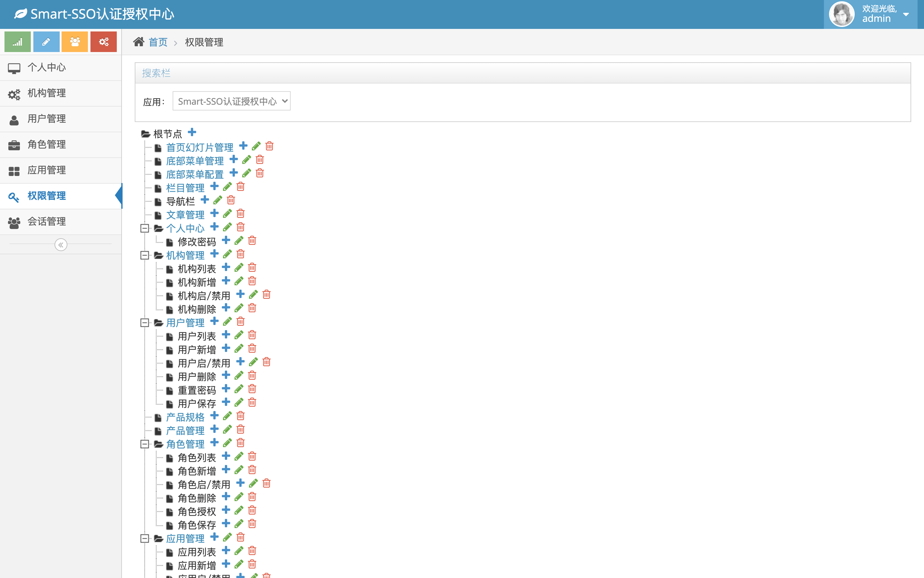Edit the 修改密码 node
Screen dimensions: 924x578
click(x=239, y=241)
